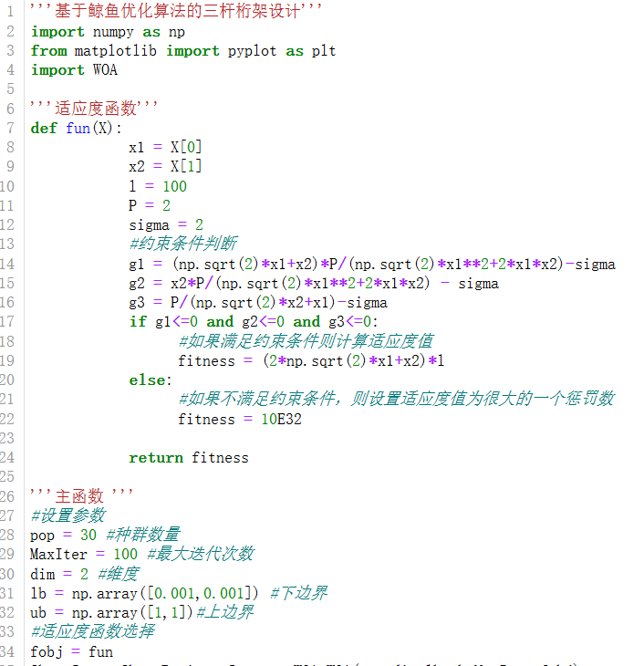
Task: Place cursor on 'def fun(X):' line
Action: coord(76,128)
